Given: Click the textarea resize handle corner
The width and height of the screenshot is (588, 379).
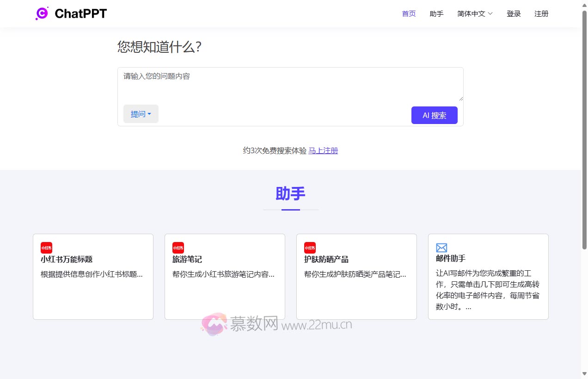Looking at the screenshot, I should [460, 98].
